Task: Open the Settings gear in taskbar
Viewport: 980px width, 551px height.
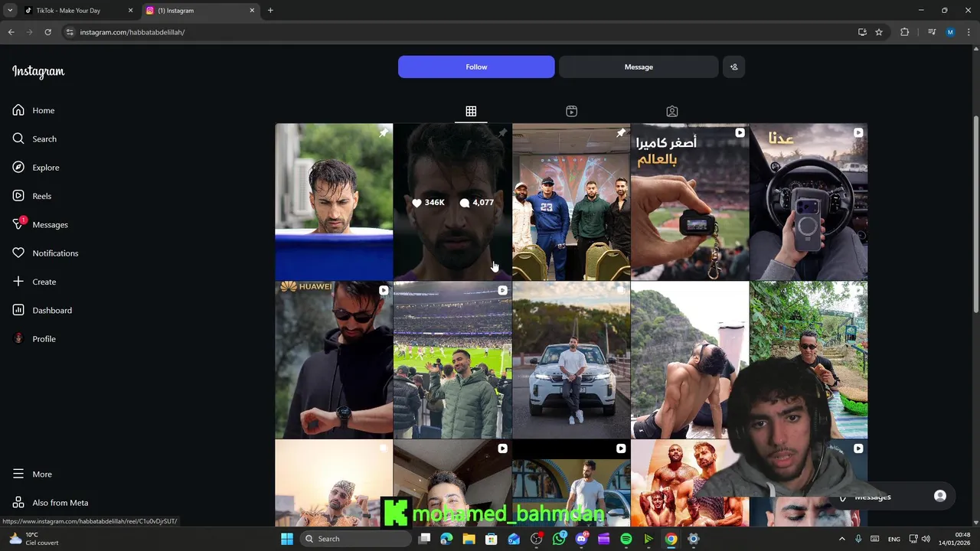Action: point(693,539)
